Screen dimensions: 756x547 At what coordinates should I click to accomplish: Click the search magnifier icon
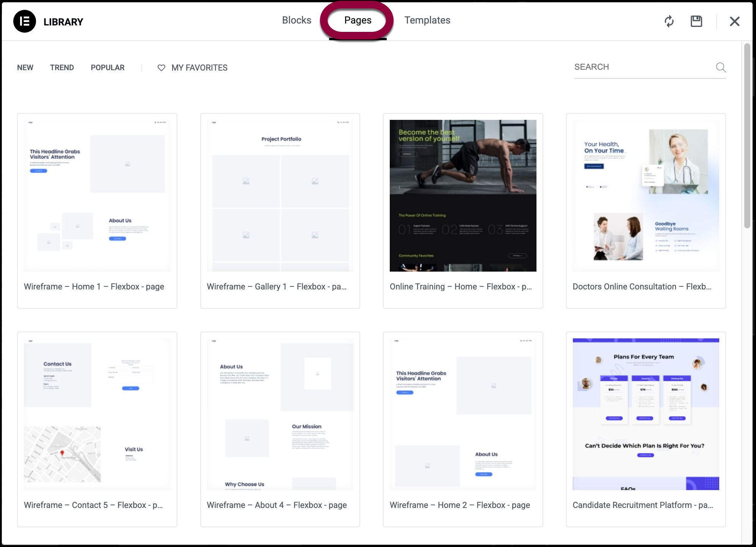click(x=721, y=68)
